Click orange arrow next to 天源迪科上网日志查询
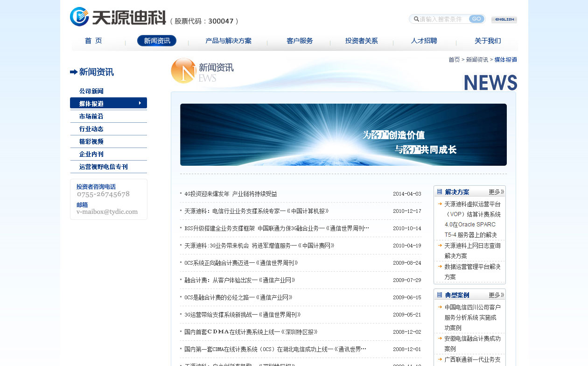 440,245
